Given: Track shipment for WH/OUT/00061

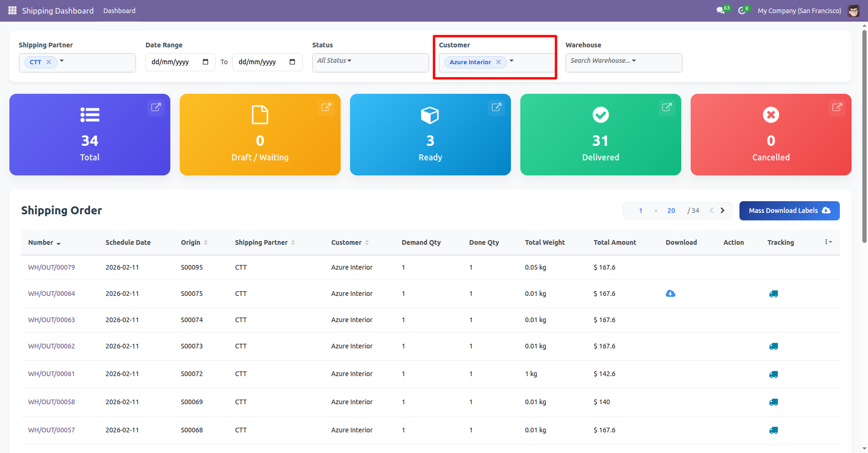Looking at the screenshot, I should tap(773, 374).
